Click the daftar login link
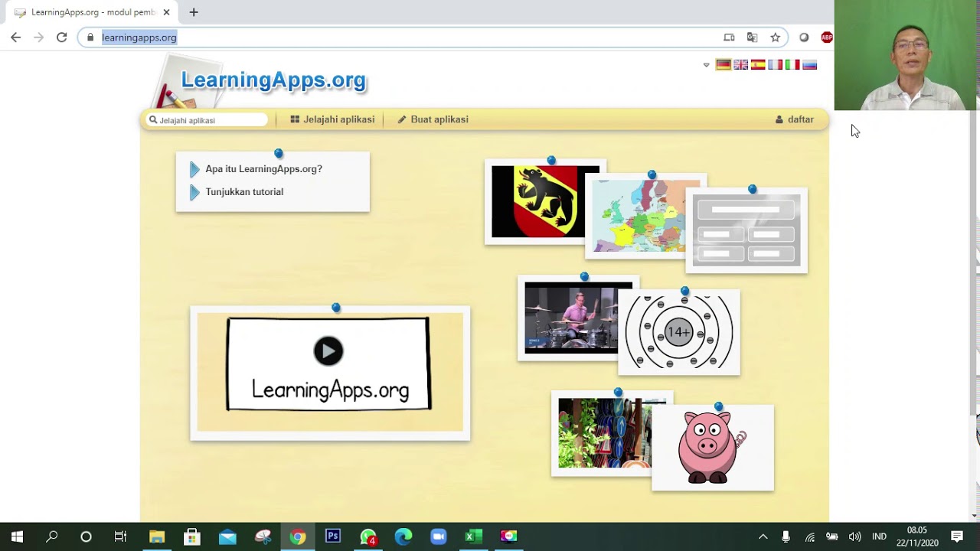Image resolution: width=980 pixels, height=551 pixels. 794,119
